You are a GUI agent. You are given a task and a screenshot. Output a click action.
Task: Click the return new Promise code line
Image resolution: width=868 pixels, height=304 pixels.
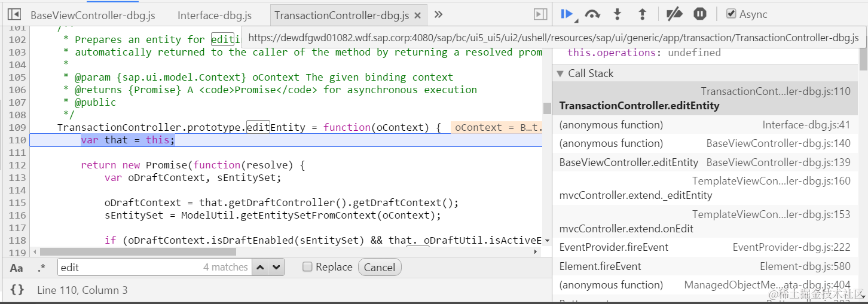(x=193, y=165)
